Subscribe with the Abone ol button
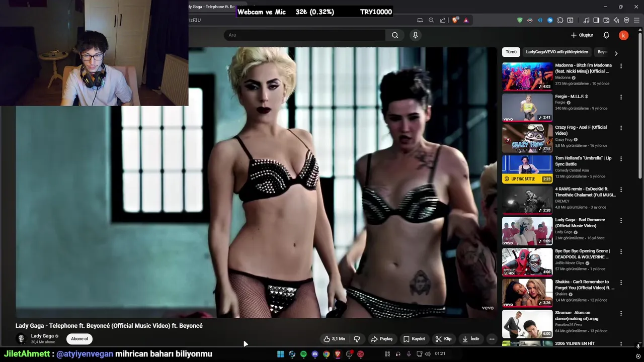Image resolution: width=644 pixels, height=362 pixels. (79, 339)
